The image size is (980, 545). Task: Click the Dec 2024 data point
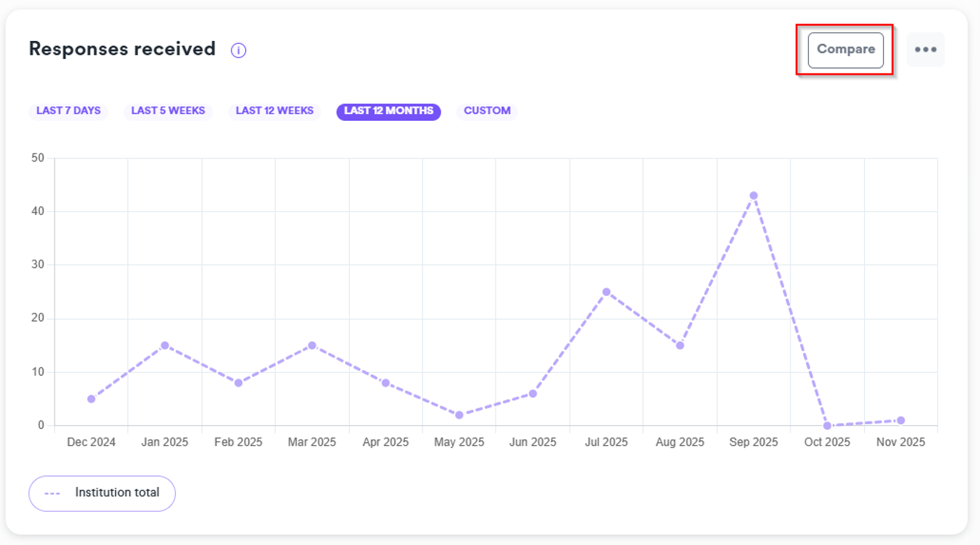click(91, 399)
